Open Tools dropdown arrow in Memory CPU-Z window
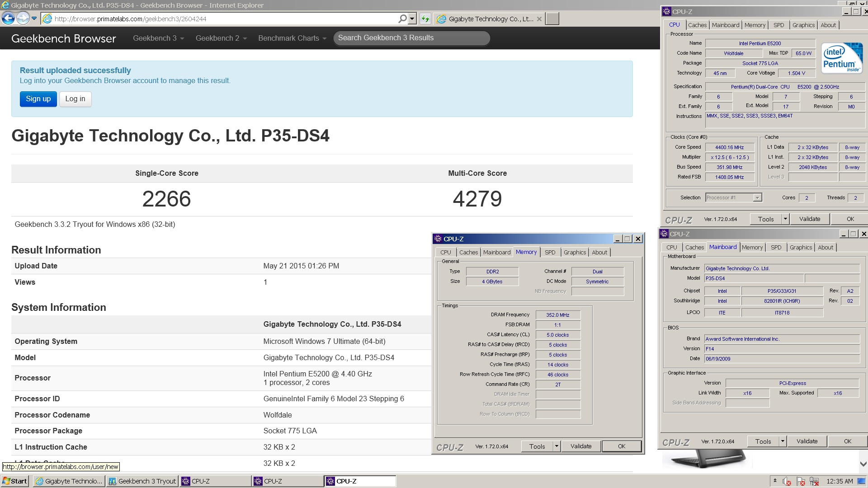The height and width of the screenshot is (488, 868). tap(557, 446)
